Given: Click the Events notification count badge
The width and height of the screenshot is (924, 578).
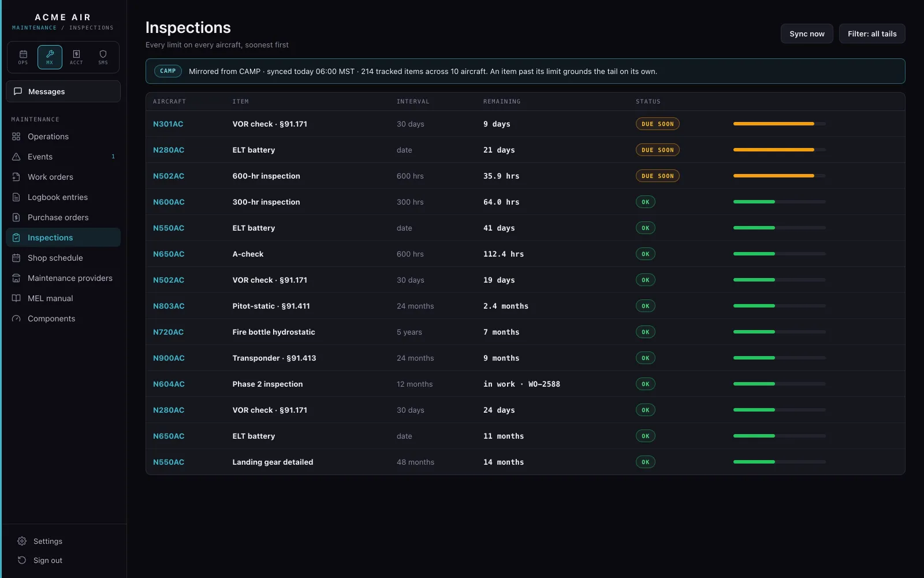Looking at the screenshot, I should pos(113,157).
